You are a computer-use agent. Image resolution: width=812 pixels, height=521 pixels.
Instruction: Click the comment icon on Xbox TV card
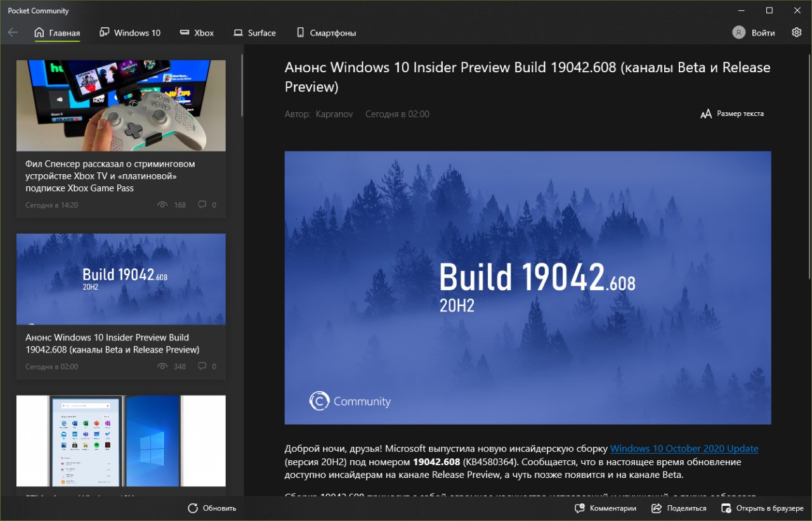[202, 205]
